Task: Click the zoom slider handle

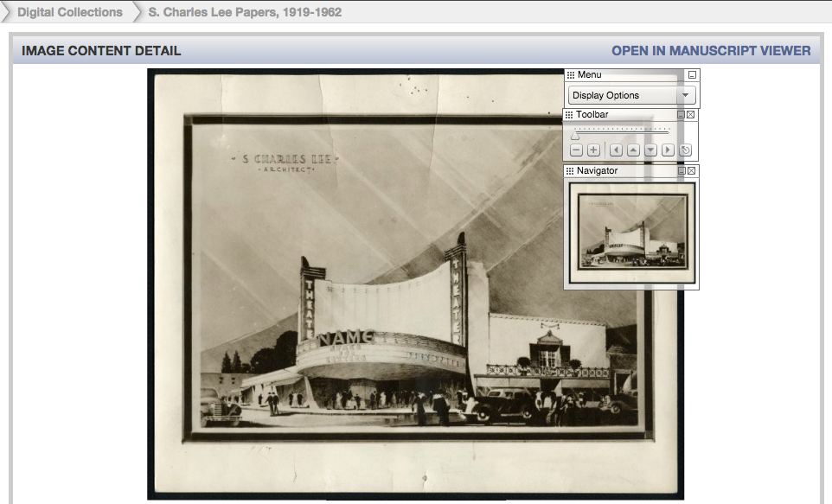Action: 575,136
